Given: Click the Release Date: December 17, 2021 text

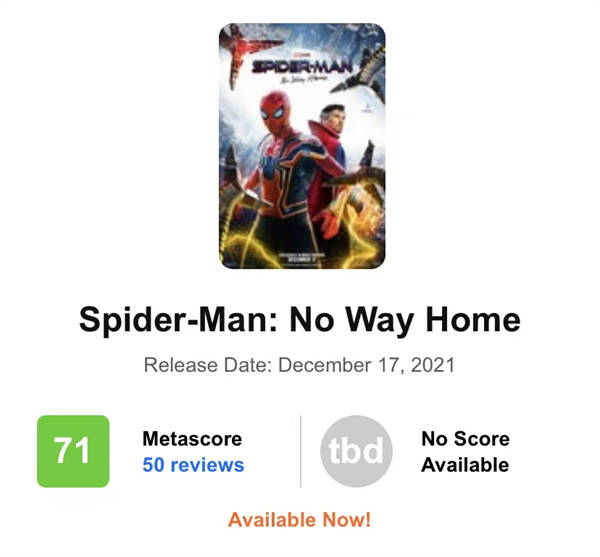Looking at the screenshot, I should coord(299,365).
